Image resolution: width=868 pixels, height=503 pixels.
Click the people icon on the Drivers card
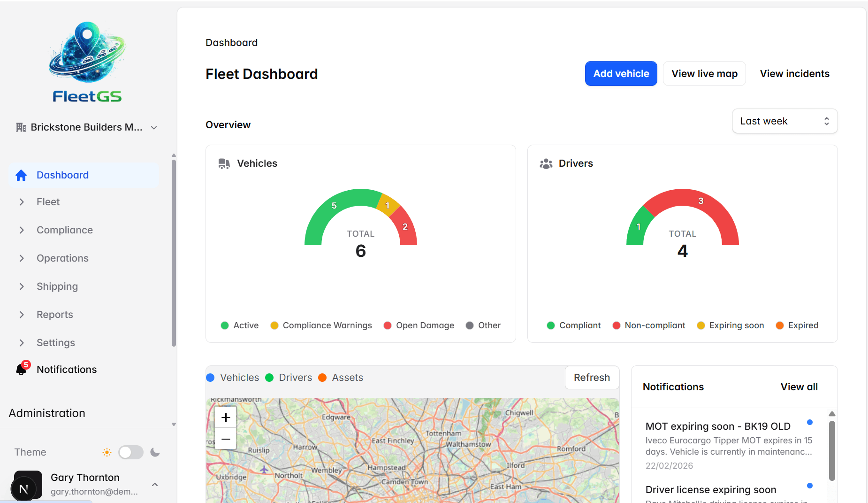[x=546, y=163]
